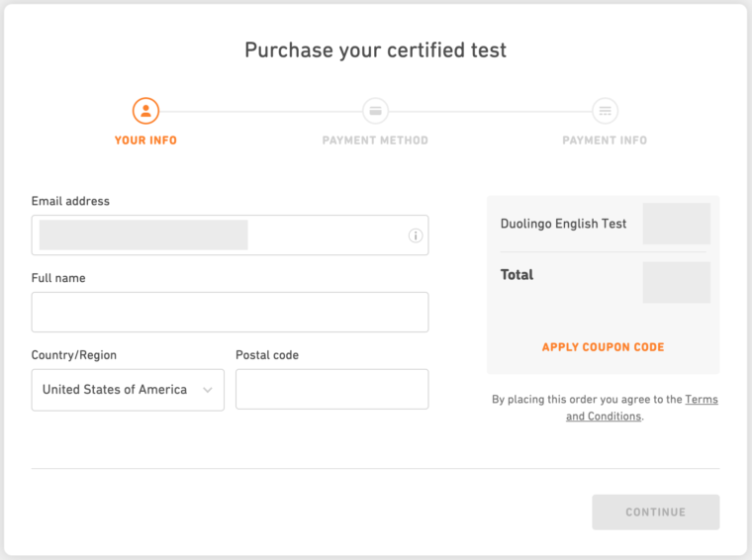752x560 pixels.
Task: Open the United States of America selector
Action: point(115,390)
